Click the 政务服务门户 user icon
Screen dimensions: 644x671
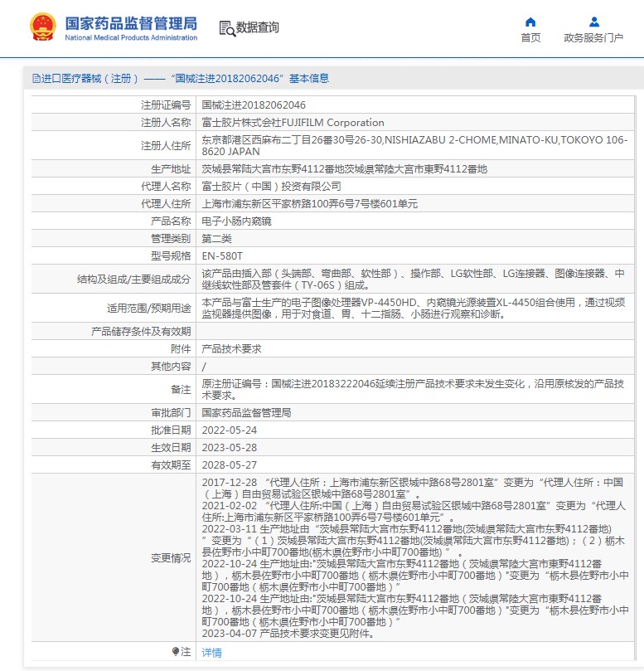point(594,22)
